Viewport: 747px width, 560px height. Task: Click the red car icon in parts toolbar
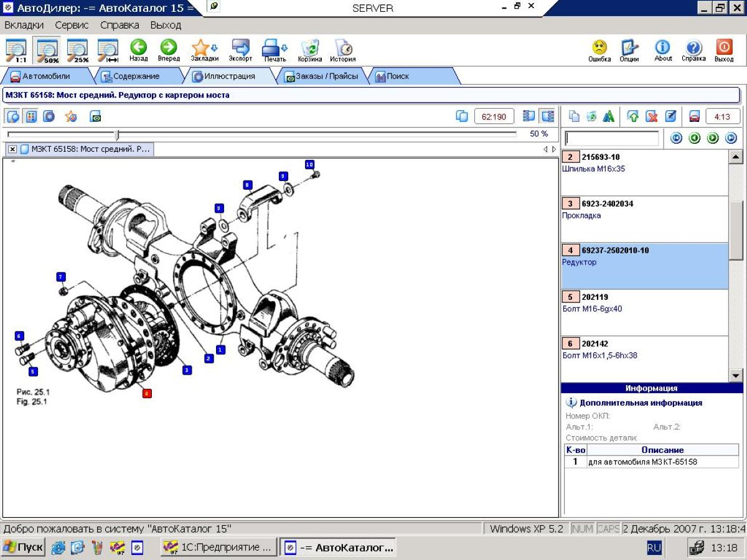click(694, 116)
